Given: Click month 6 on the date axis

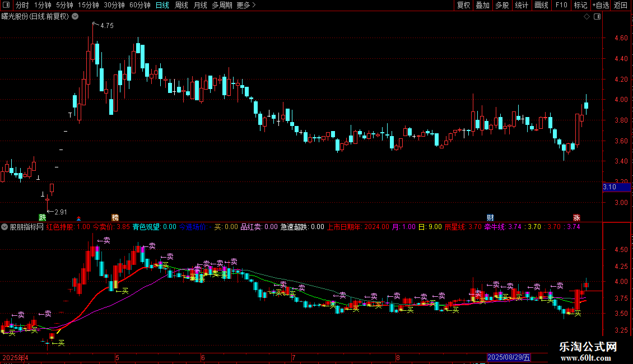Looking at the screenshot, I should [203, 357].
